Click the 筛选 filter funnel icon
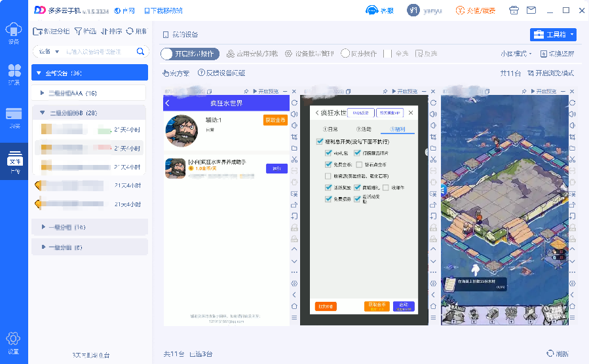This screenshot has height=364, width=589. [x=78, y=31]
